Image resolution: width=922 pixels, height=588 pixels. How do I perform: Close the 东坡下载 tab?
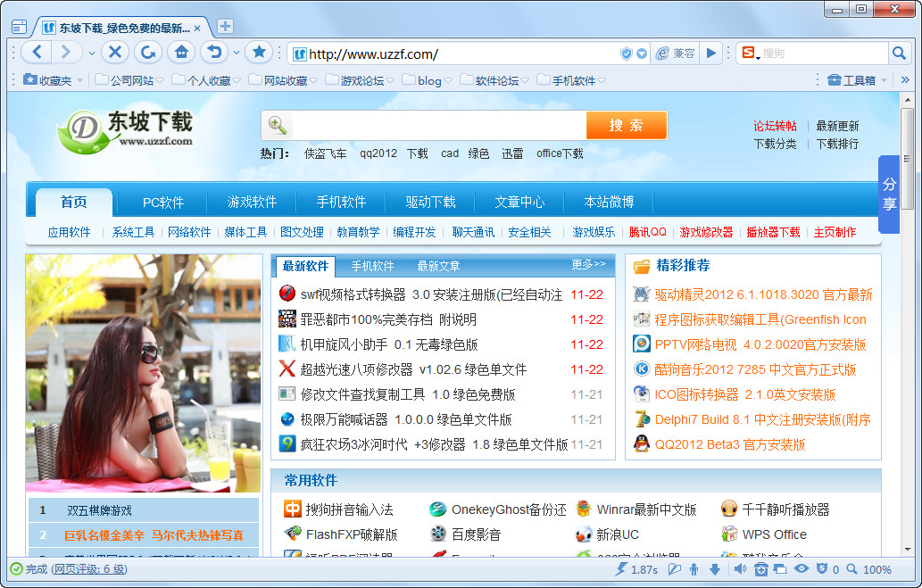[x=197, y=29]
